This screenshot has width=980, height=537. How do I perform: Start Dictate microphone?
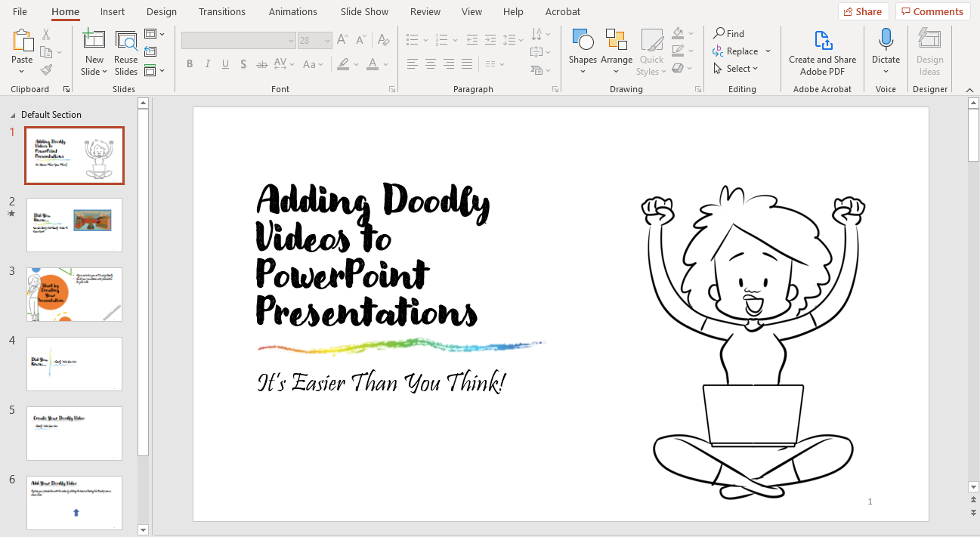tap(886, 41)
